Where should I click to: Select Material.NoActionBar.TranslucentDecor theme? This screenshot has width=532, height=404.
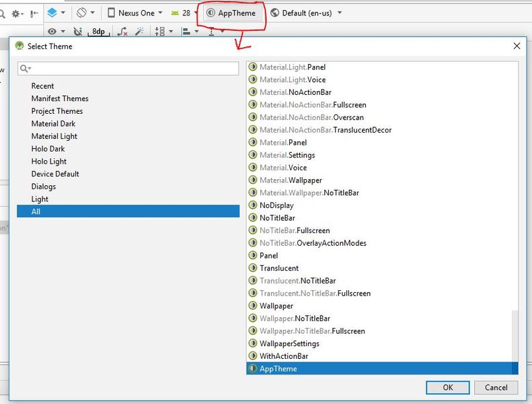tap(326, 130)
